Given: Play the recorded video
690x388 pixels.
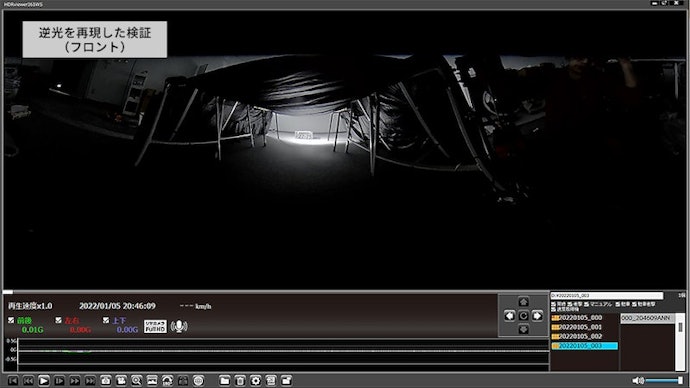Looking at the screenshot, I should click(x=44, y=381).
